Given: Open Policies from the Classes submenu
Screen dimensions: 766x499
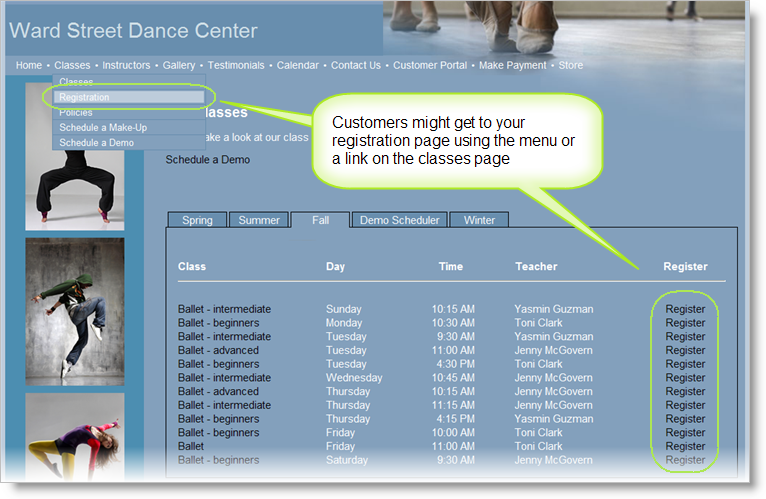Looking at the screenshot, I should pos(76,112).
